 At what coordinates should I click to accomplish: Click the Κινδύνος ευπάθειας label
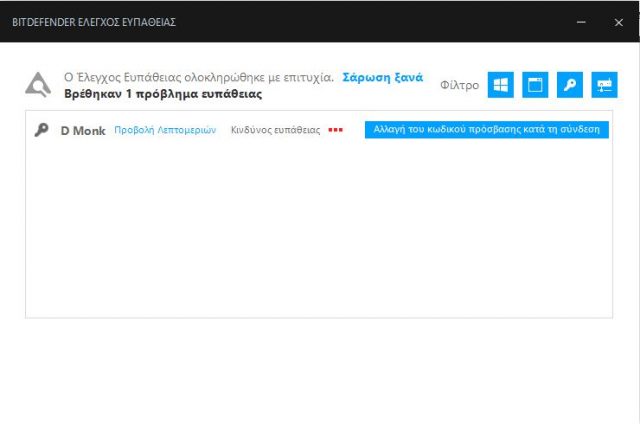[276, 130]
